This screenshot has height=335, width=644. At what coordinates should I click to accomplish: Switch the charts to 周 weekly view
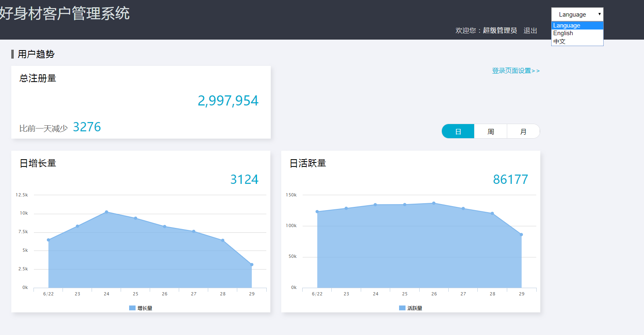(491, 131)
